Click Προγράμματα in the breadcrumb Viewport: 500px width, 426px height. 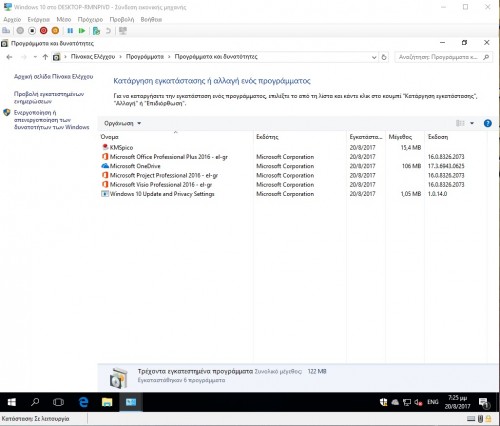coord(145,57)
